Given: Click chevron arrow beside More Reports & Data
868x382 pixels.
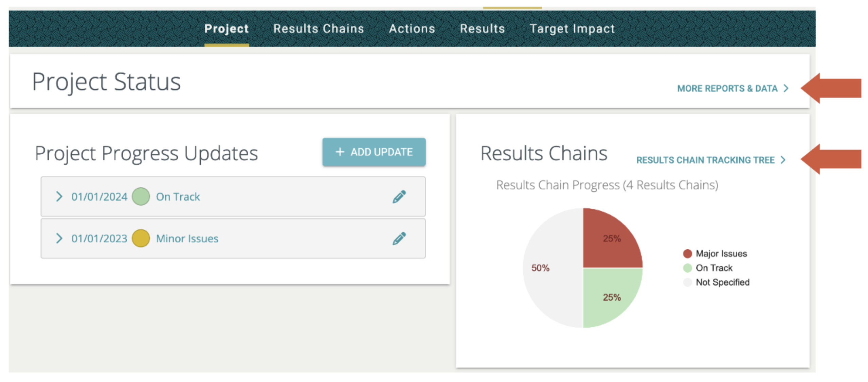Looking at the screenshot, I should 786,89.
